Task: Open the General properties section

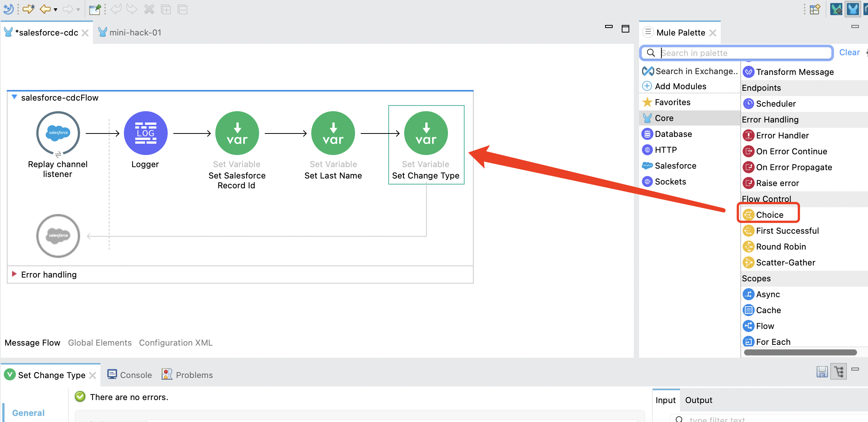Action: 28,413
